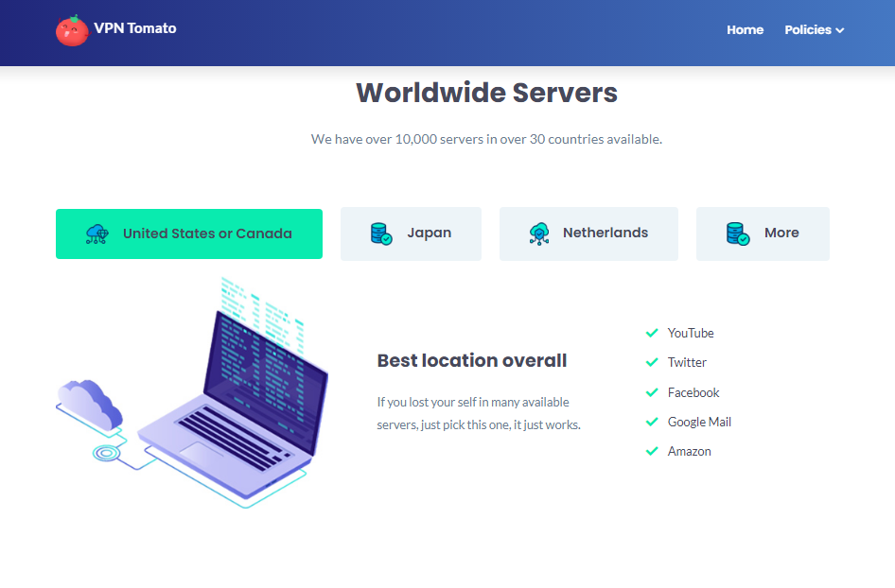
Task: Click the database icon on Japan tab
Action: tap(381, 233)
